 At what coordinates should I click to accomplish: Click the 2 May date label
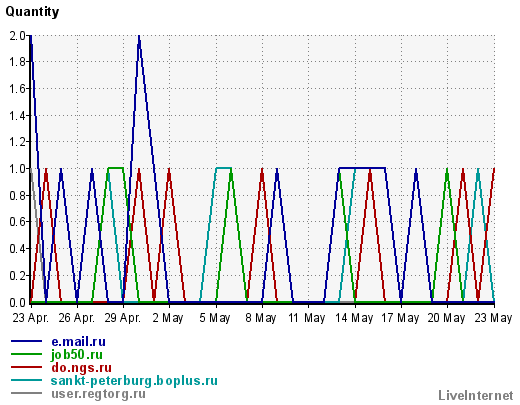coord(168,318)
